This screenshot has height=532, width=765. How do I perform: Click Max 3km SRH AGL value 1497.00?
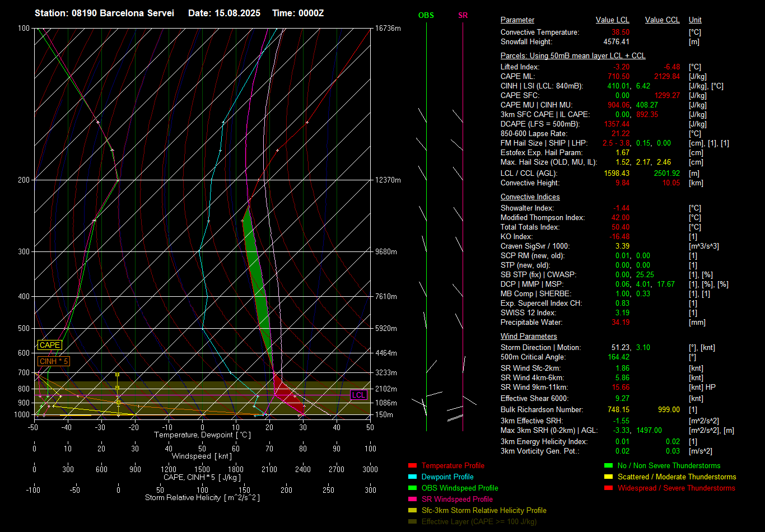tap(649, 430)
